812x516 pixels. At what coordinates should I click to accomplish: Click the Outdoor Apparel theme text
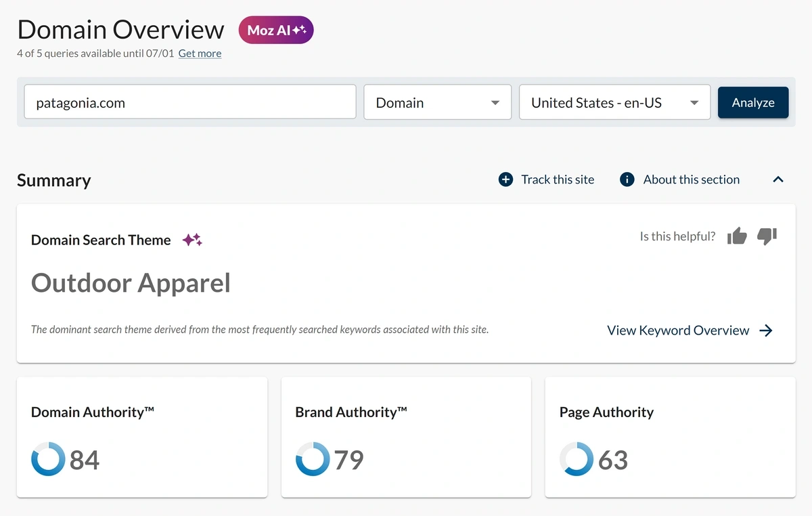pos(131,283)
